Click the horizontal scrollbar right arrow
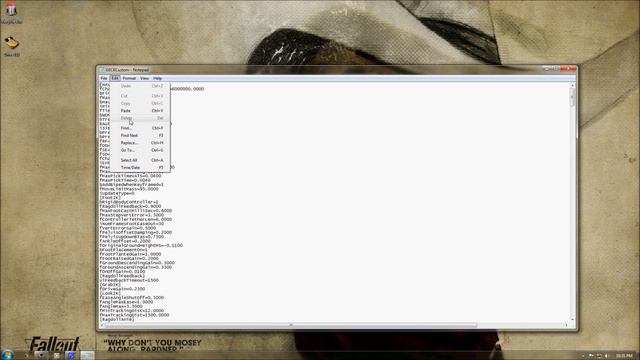The image size is (640, 360). coord(566,325)
